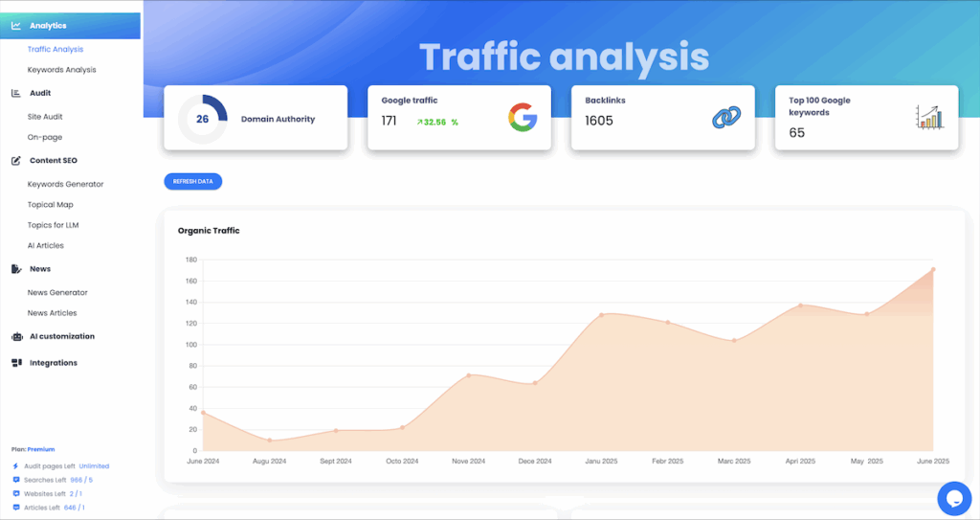Click the Audit section icon
Screen dimensions: 980x520
tap(16, 93)
